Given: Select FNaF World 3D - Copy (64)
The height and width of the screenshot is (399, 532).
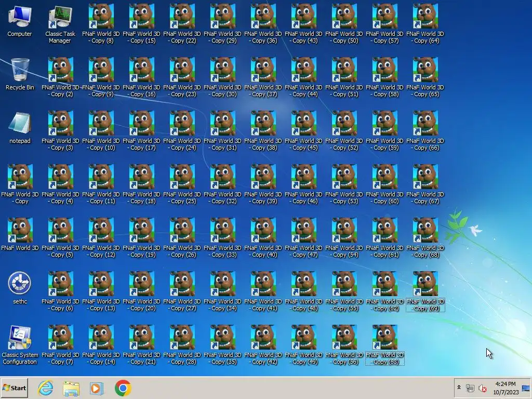Looking at the screenshot, I should pos(425,23).
